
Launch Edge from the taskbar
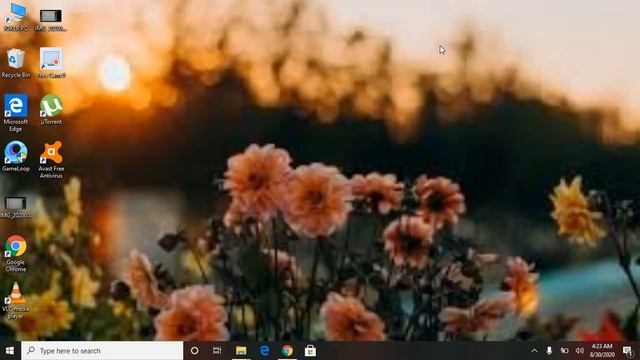coord(264,351)
